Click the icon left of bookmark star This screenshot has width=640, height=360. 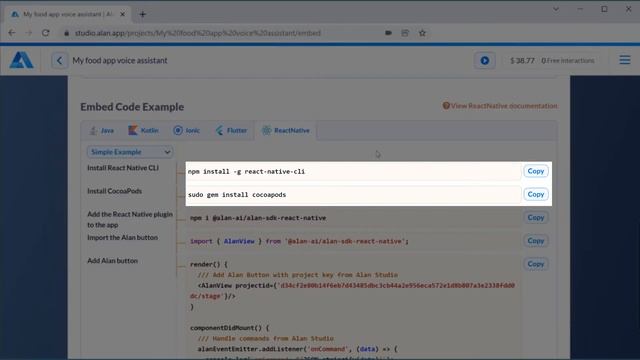[x=405, y=33]
